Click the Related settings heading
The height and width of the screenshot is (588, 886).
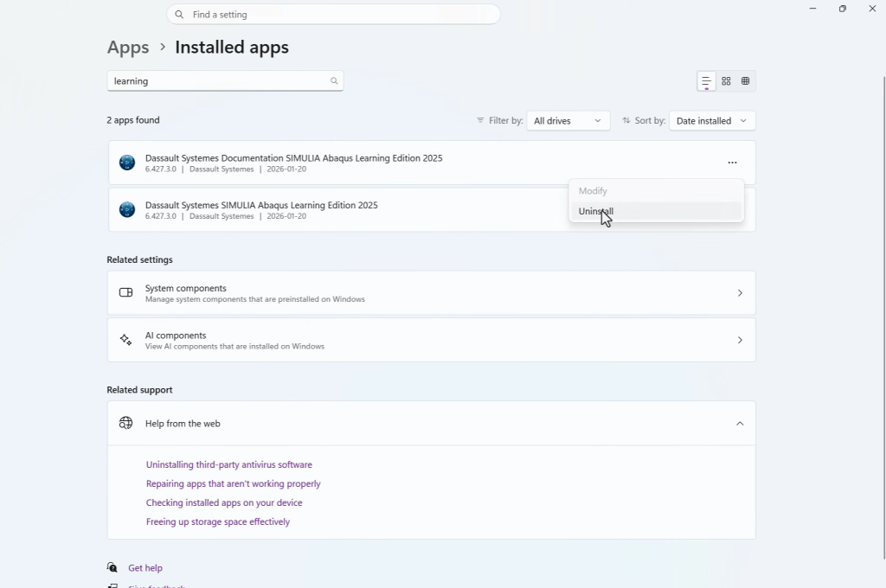click(x=139, y=259)
